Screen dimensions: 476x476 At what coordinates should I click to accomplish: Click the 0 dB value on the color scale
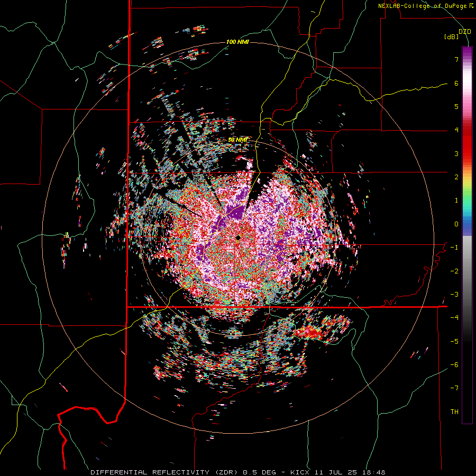(x=456, y=224)
